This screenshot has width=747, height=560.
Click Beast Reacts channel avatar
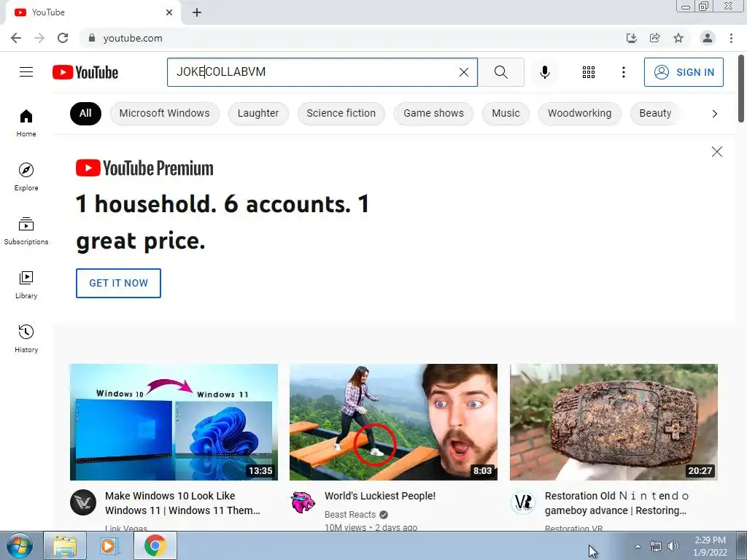303,502
